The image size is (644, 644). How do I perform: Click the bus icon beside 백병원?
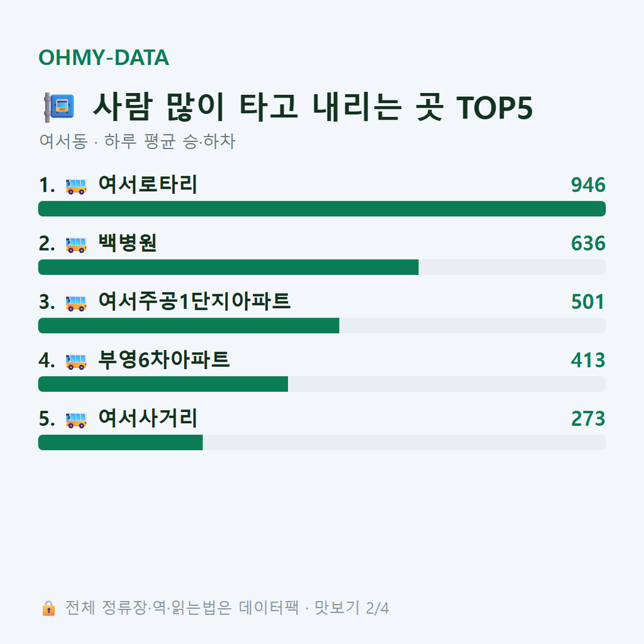pyautogui.click(x=76, y=245)
